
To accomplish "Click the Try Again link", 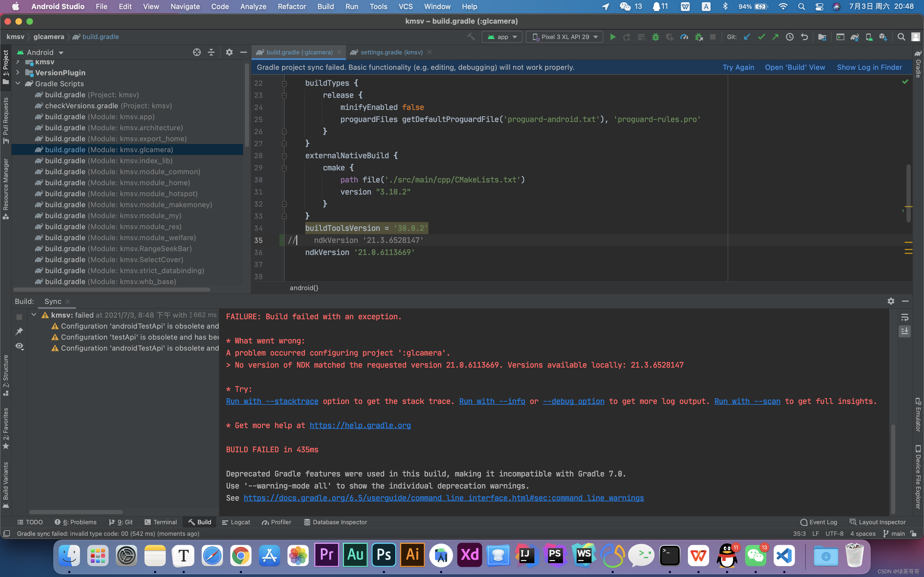I will 738,67.
